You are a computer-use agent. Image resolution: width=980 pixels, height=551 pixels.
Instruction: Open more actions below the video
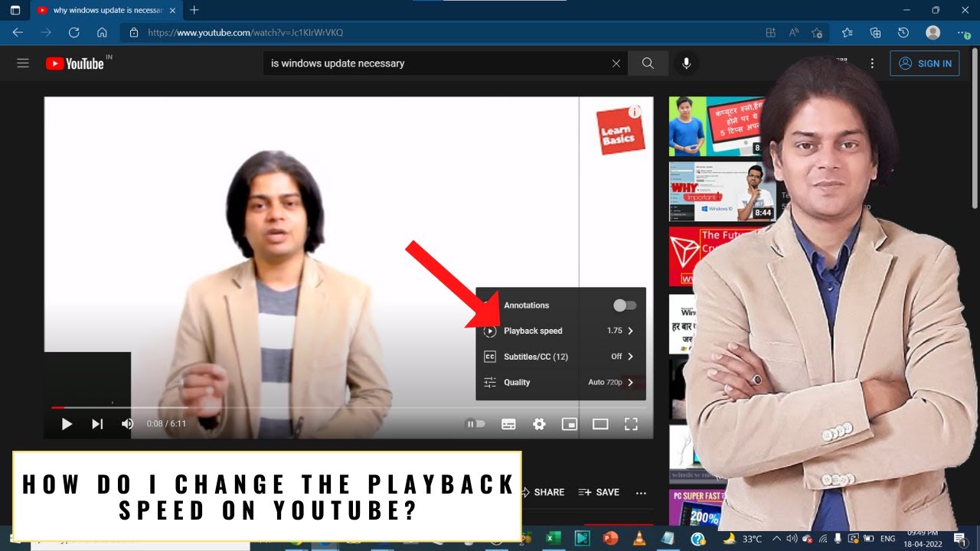[641, 493]
